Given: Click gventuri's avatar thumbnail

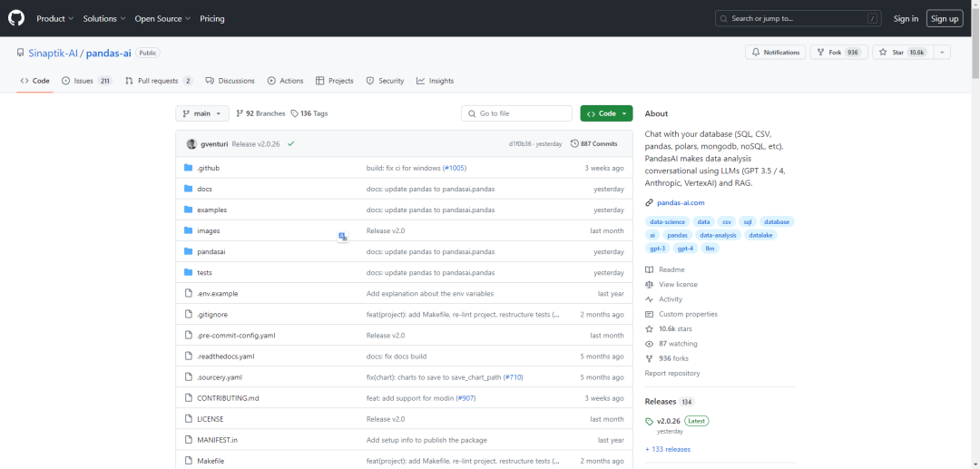Looking at the screenshot, I should coord(191,143).
